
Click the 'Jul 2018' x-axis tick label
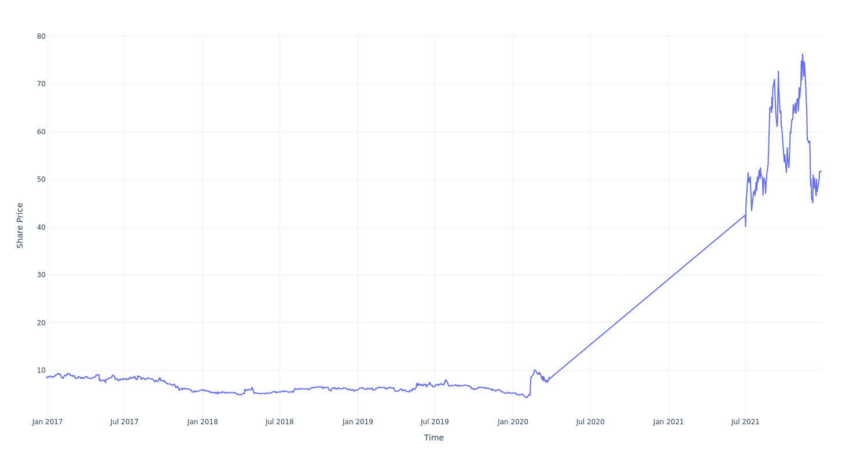[279, 422]
